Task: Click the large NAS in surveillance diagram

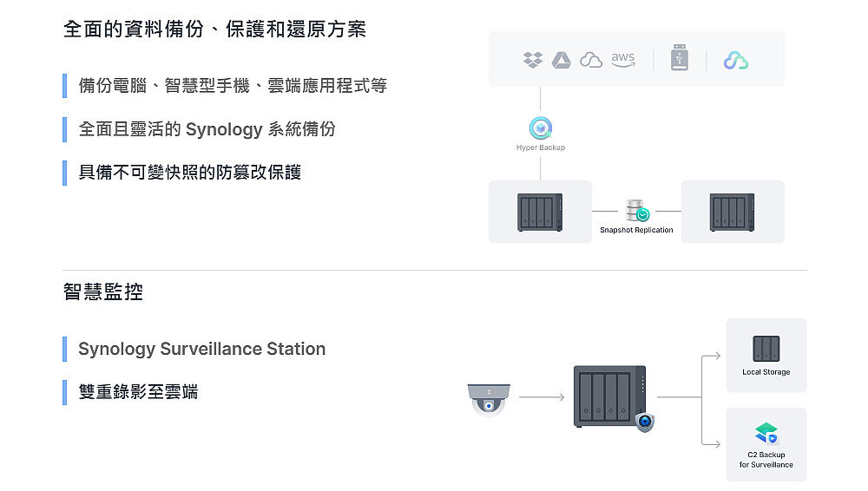Action: 609,396
